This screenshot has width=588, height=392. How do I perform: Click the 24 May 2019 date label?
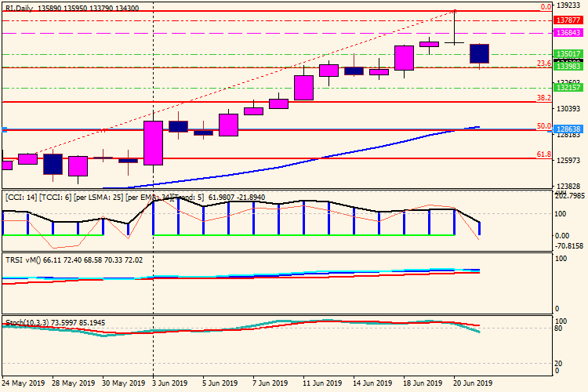click(23, 383)
